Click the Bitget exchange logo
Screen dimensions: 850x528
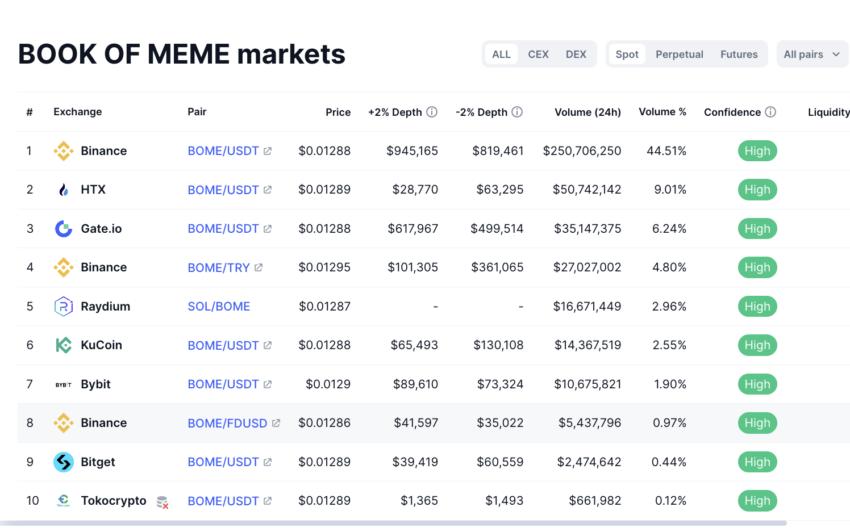click(63, 462)
